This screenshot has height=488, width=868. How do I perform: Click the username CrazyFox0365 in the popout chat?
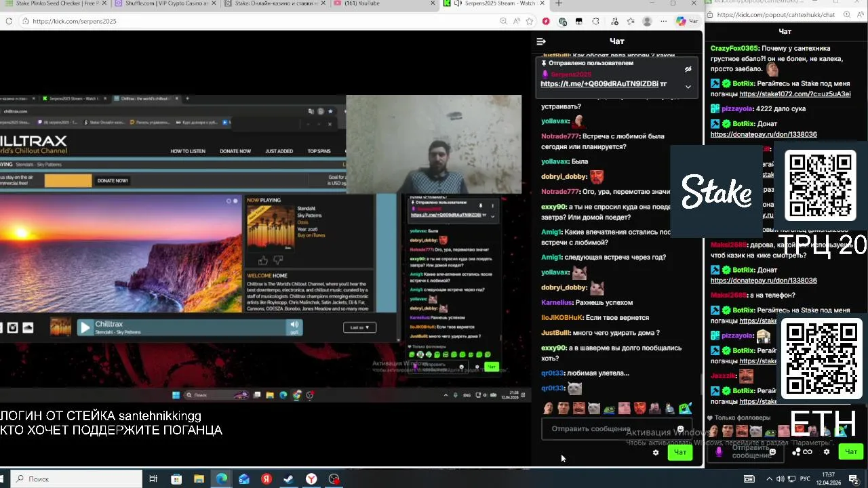click(734, 48)
